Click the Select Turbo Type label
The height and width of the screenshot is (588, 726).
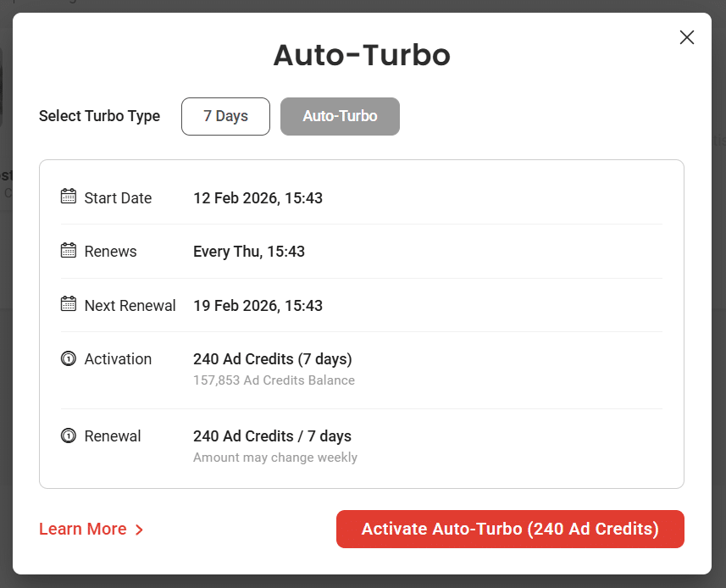tap(99, 117)
